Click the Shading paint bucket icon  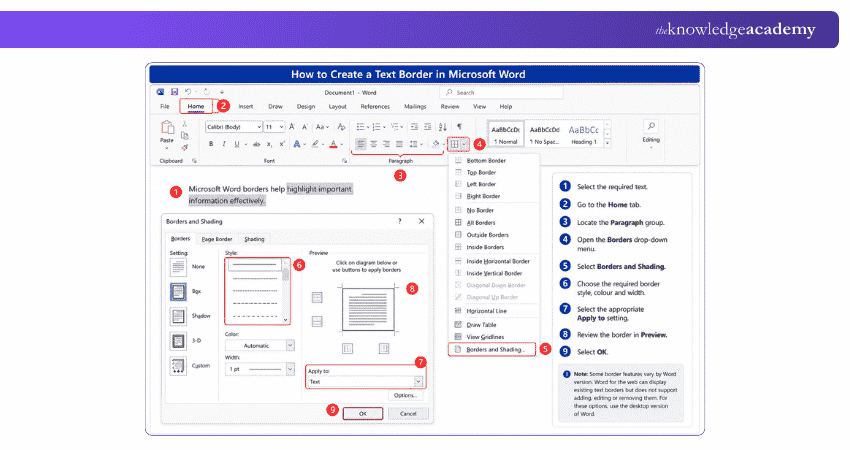coord(435,144)
